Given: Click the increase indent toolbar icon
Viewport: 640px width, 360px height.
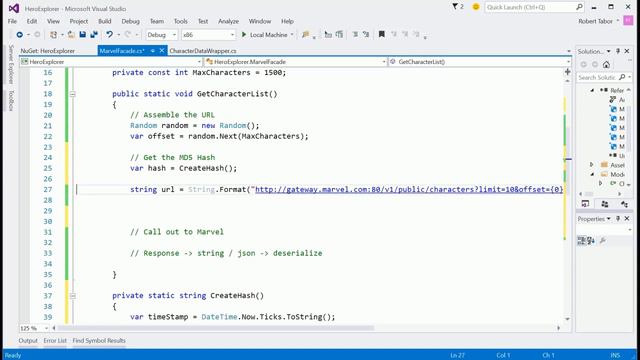Looking at the screenshot, I should pos(339,35).
